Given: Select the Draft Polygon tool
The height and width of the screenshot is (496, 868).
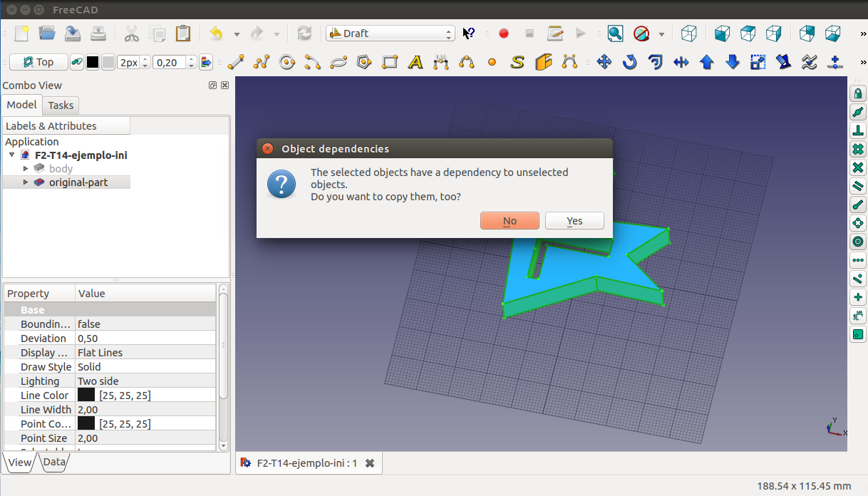Looking at the screenshot, I should click(x=364, y=63).
